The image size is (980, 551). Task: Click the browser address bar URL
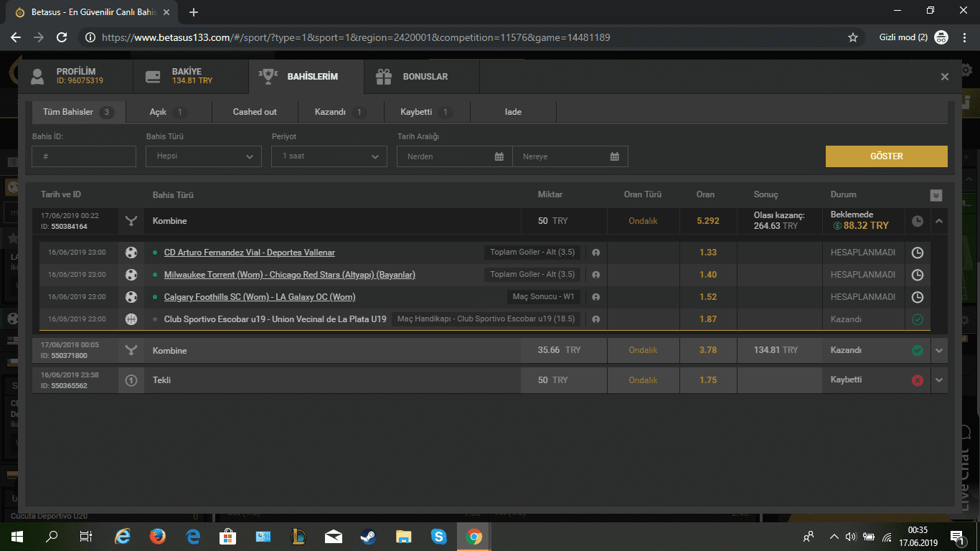[356, 37]
